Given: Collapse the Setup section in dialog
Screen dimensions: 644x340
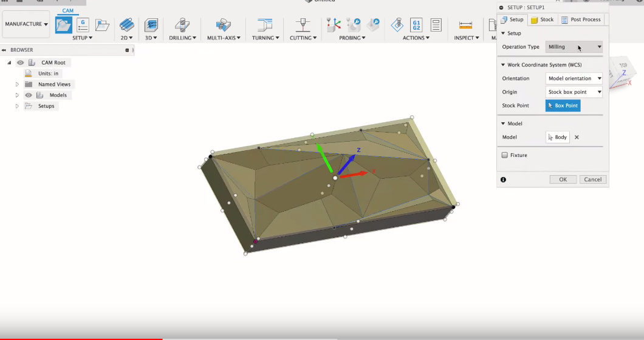Looking at the screenshot, I should [503, 33].
